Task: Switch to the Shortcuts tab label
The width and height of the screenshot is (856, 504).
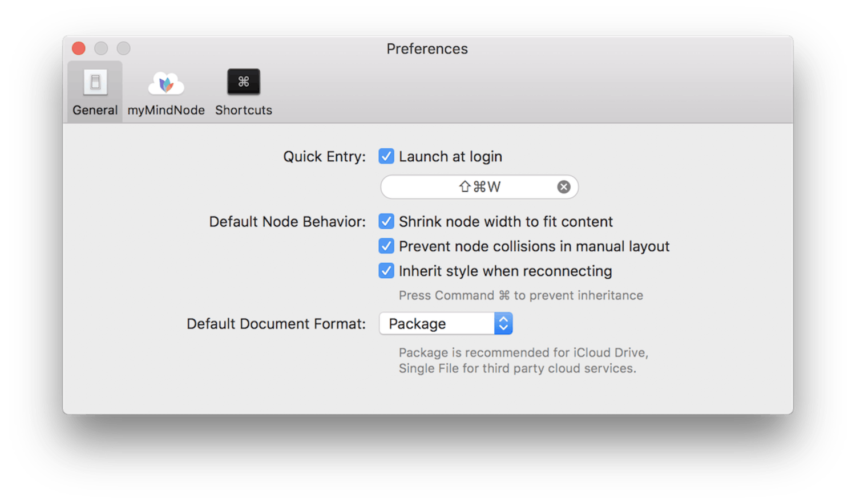Action: tap(244, 110)
